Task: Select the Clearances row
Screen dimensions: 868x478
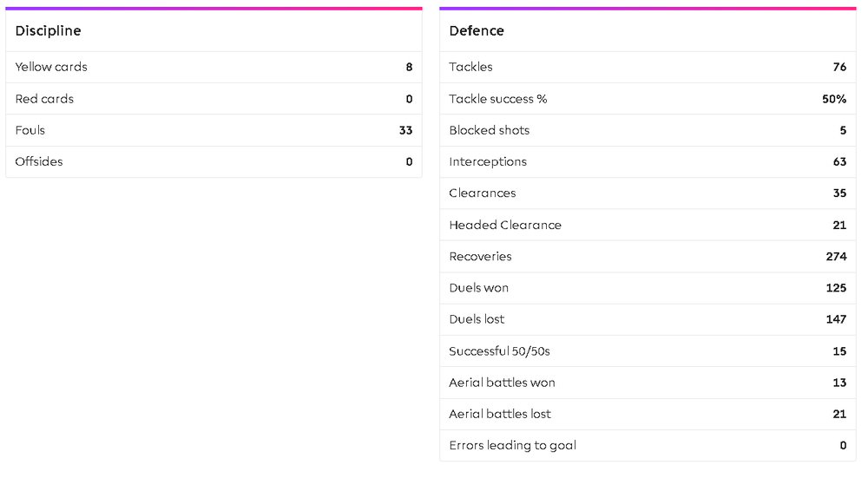Action: pyautogui.click(x=648, y=193)
